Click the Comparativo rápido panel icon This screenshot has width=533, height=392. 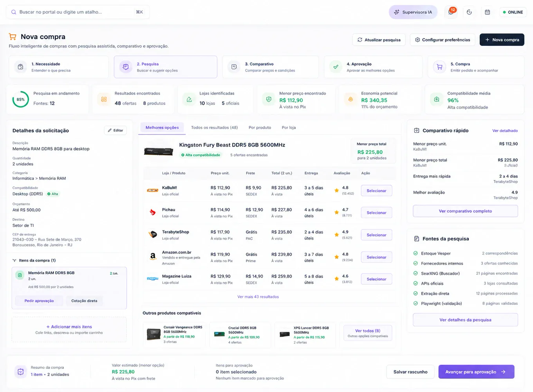point(417,130)
